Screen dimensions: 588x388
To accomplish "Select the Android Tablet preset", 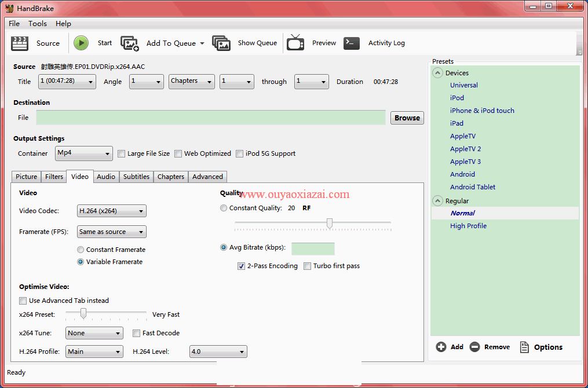I will point(473,188).
